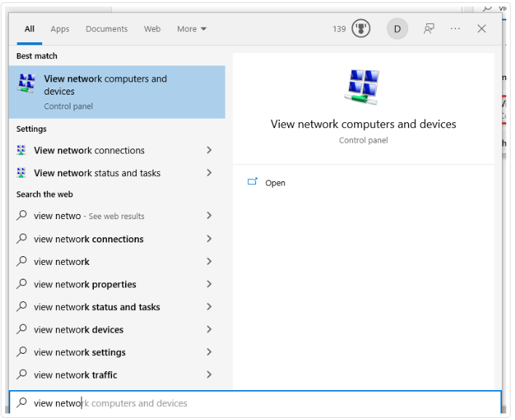Select web suggestion 'view network traffic'
This screenshot has height=420, width=515.
coord(117,375)
